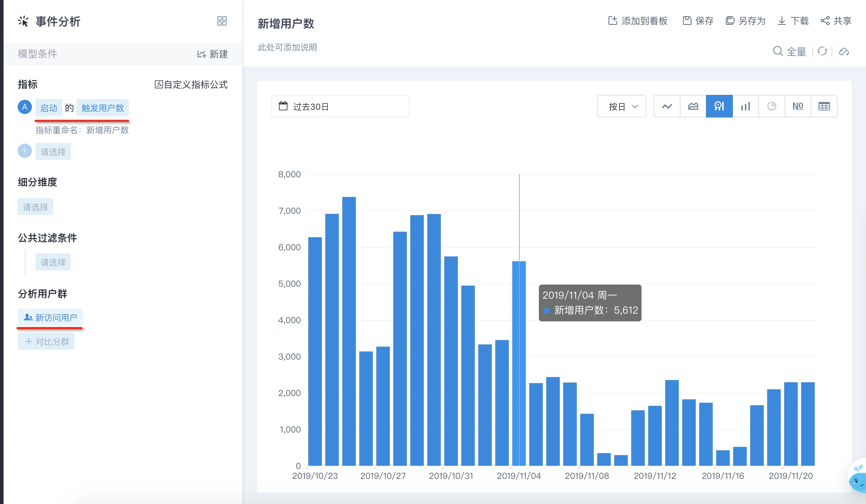The height and width of the screenshot is (504, 866).
Task: Click the calendar icon in date picker
Action: 283,106
